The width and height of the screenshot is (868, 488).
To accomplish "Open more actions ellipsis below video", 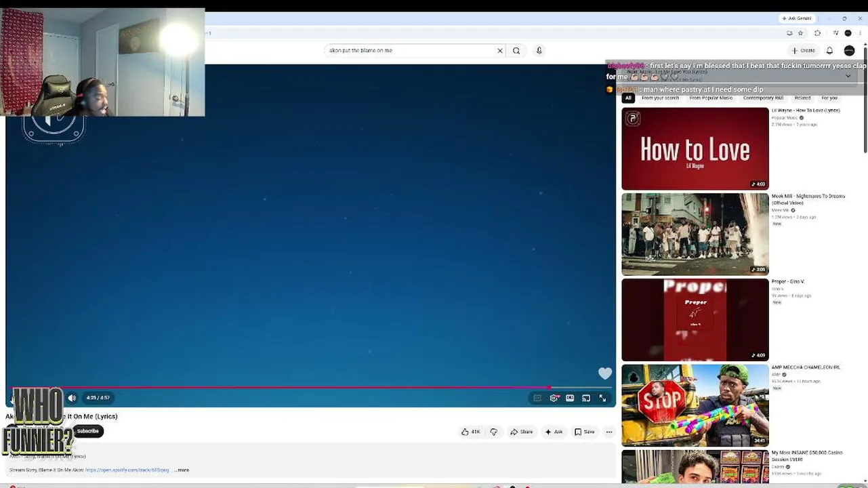I will click(x=609, y=432).
